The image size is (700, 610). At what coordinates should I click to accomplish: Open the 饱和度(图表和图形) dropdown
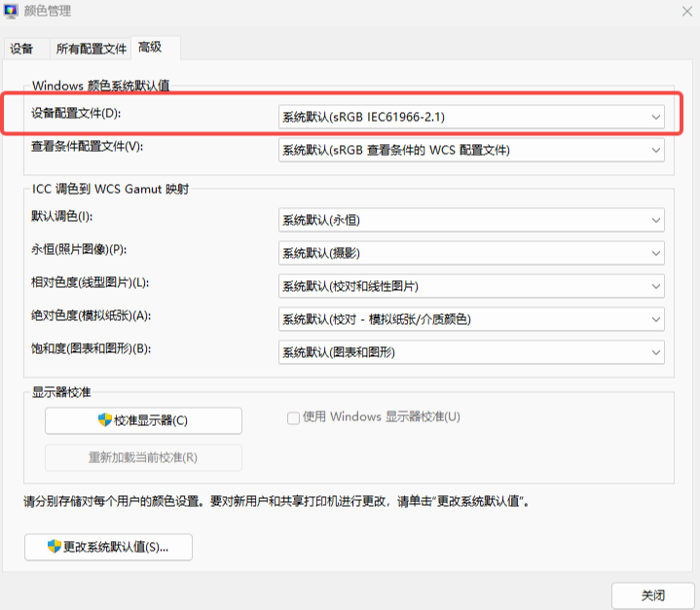tap(471, 352)
